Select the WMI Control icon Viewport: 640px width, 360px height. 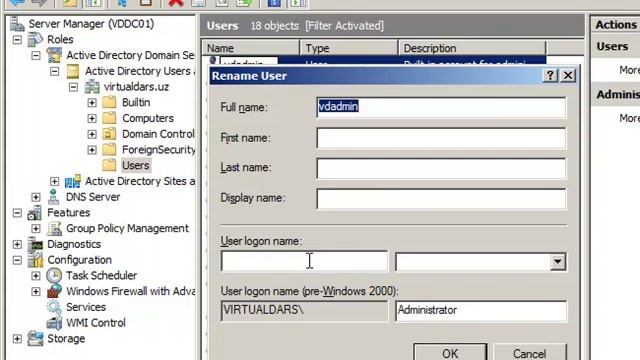54,322
